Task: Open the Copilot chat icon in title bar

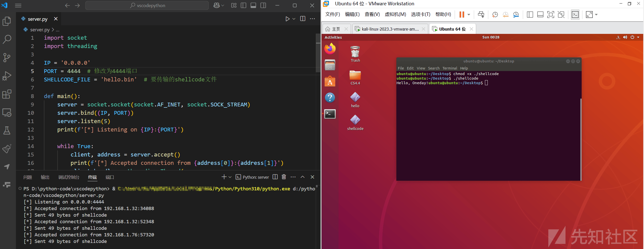Action: 216,6
